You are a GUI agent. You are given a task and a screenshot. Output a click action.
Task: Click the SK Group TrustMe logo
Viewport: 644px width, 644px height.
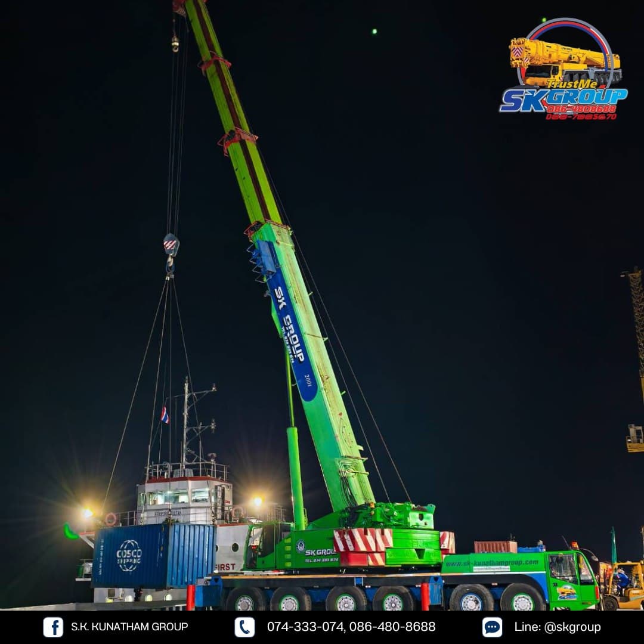563,71
